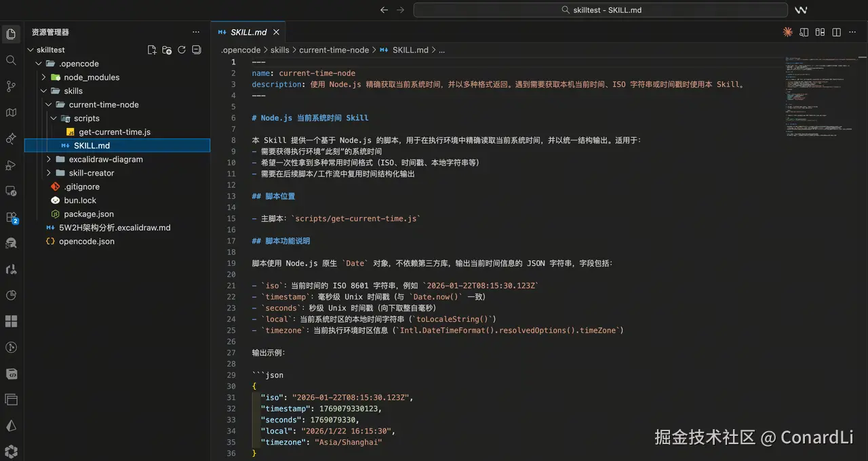This screenshot has width=868, height=461.
Task: Refresh the explorer file tree
Action: pos(182,50)
